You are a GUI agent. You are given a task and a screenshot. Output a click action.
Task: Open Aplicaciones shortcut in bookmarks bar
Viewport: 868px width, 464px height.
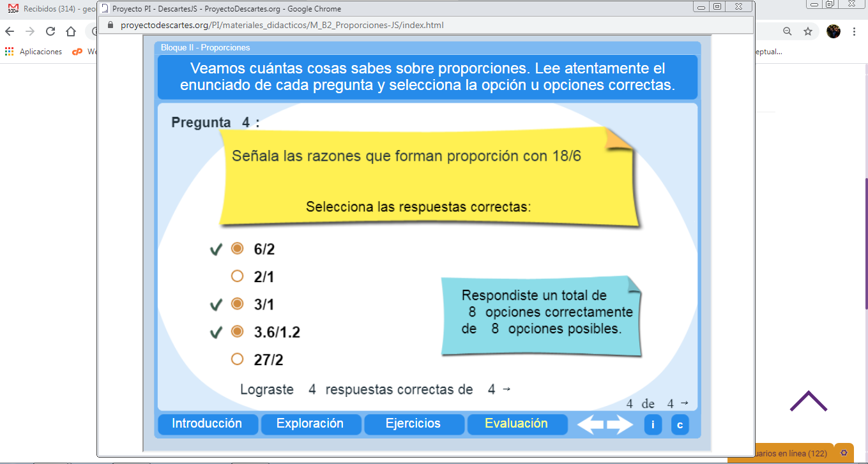(34, 52)
